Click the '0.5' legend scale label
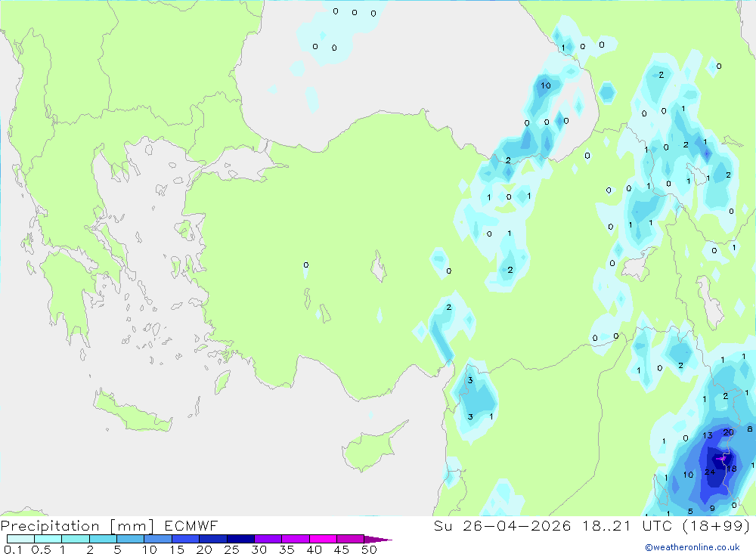Viewport: 756px width, 554px height. point(41,549)
